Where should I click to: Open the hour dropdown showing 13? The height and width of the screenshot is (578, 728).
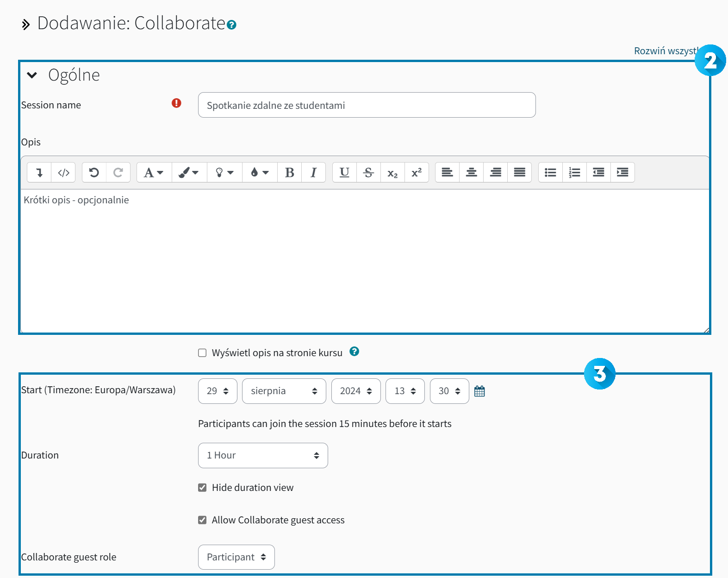coord(405,391)
